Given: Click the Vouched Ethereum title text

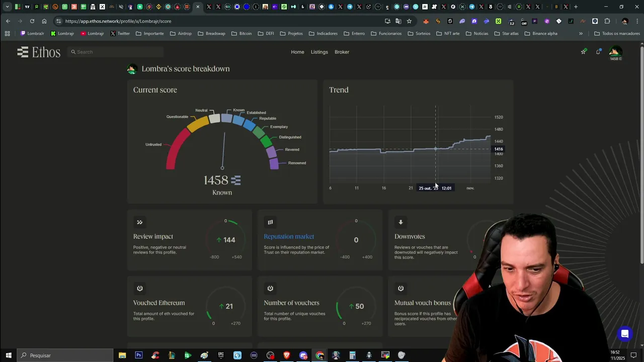Looking at the screenshot, I should click(159, 303).
